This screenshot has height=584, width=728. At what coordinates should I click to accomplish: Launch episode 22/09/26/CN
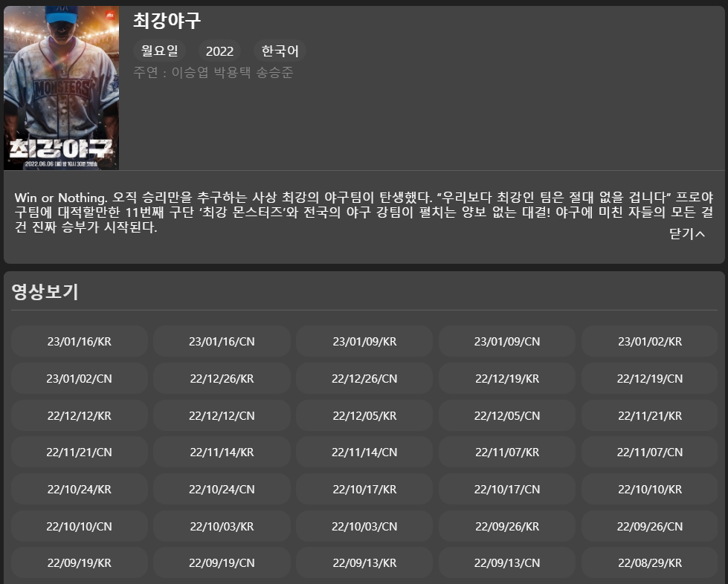[649, 526]
